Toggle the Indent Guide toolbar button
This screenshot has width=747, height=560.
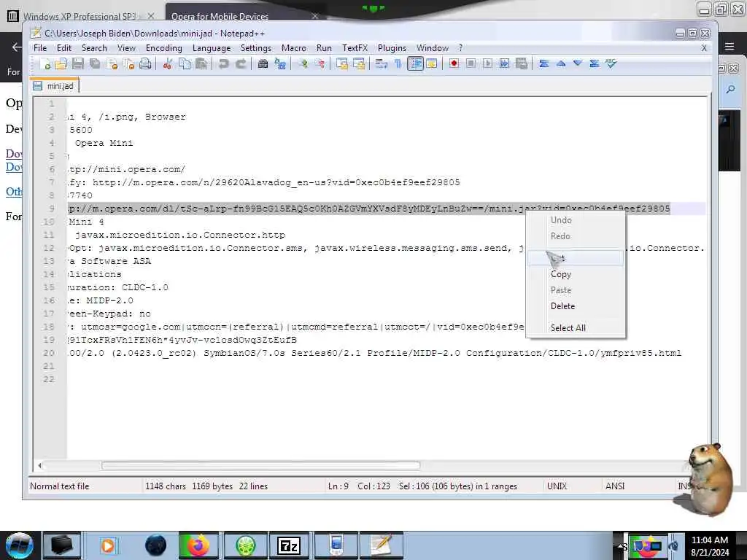(415, 64)
